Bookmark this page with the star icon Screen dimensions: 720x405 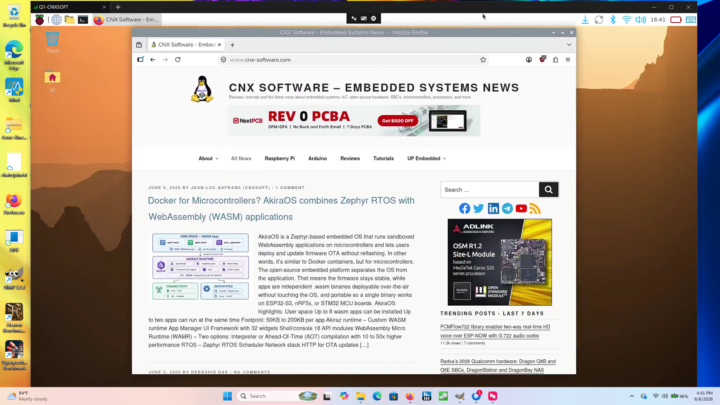(483, 60)
